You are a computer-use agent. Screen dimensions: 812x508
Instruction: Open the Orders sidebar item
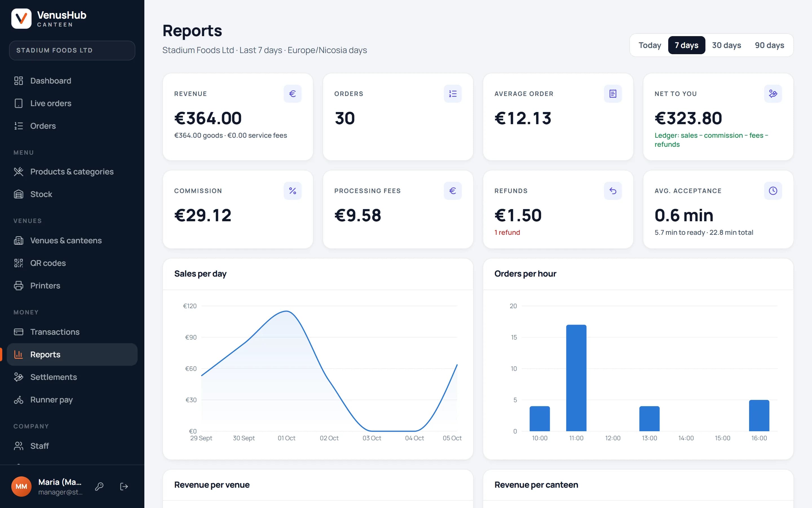[72, 126]
